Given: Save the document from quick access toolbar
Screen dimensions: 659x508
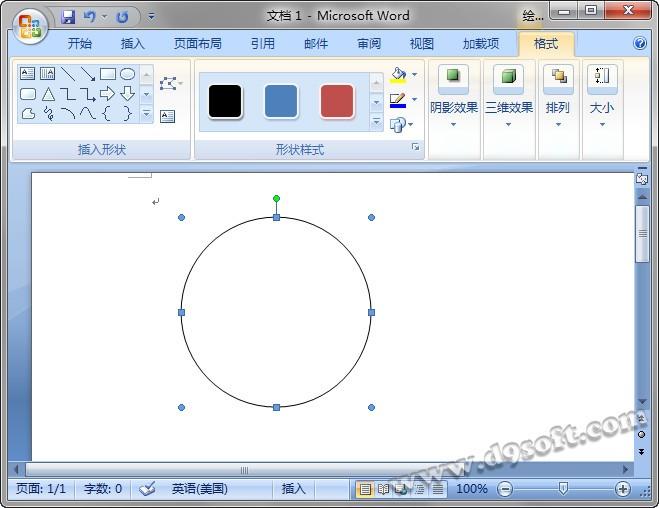Looking at the screenshot, I should pos(68,17).
